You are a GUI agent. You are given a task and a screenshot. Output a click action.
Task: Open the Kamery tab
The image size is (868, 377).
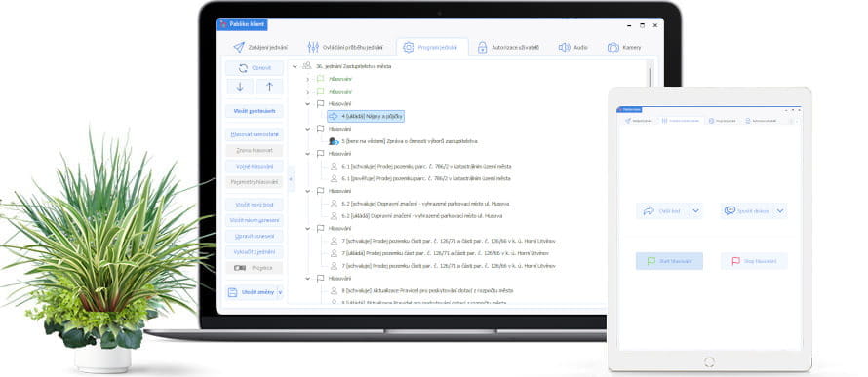coord(624,48)
